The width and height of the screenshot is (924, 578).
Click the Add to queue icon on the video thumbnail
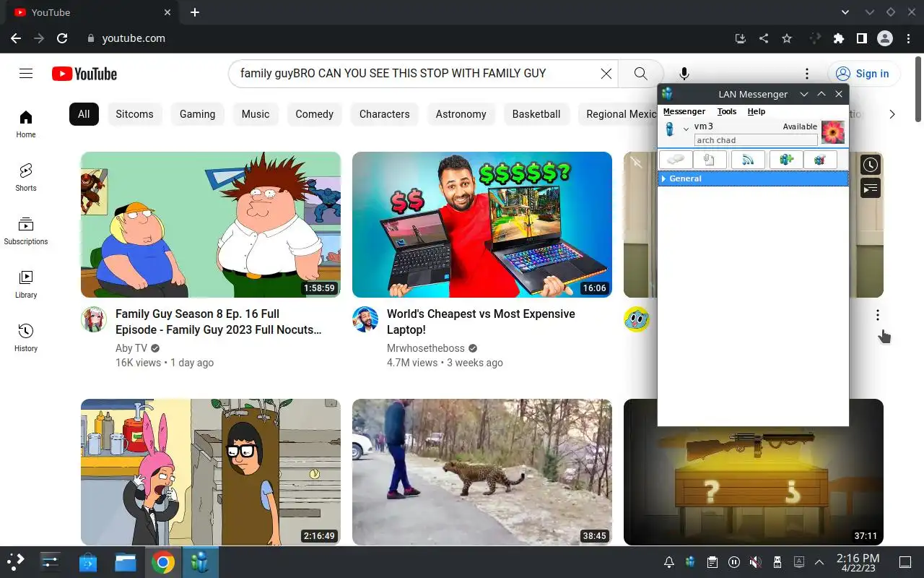click(x=871, y=188)
